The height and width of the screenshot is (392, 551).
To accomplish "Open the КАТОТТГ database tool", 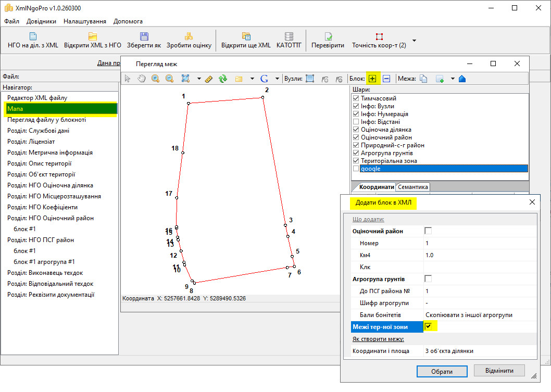I will coord(289,40).
